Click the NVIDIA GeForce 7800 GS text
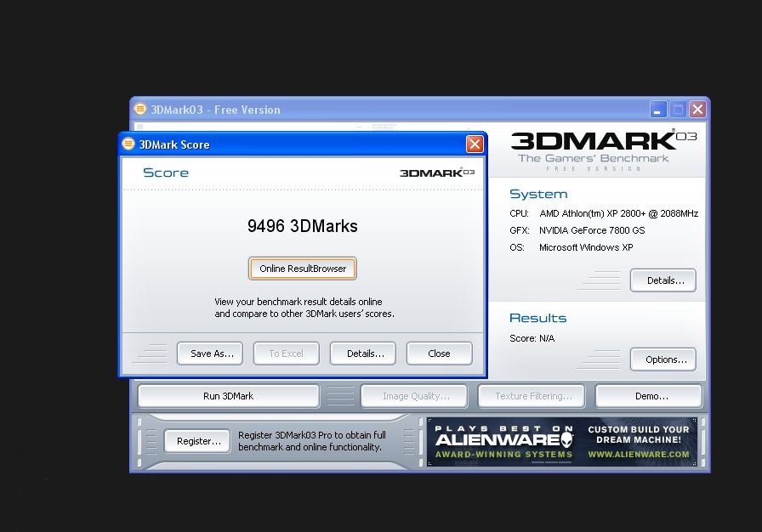This screenshot has height=532, width=762. [592, 230]
